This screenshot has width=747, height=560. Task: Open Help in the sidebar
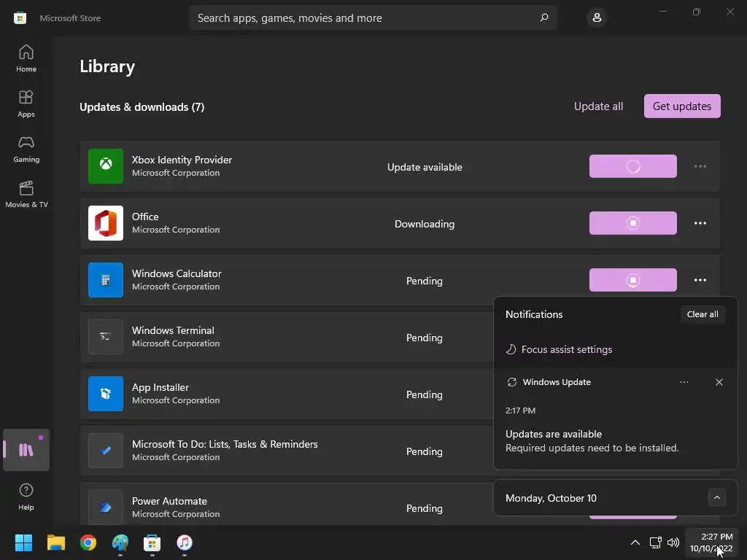tap(26, 497)
